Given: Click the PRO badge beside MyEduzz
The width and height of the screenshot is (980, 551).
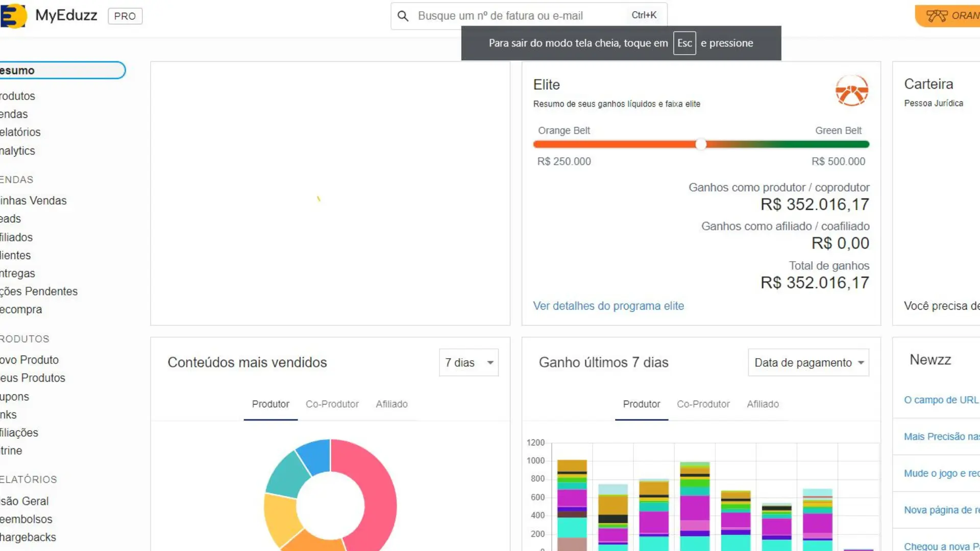Looking at the screenshot, I should 125,16.
